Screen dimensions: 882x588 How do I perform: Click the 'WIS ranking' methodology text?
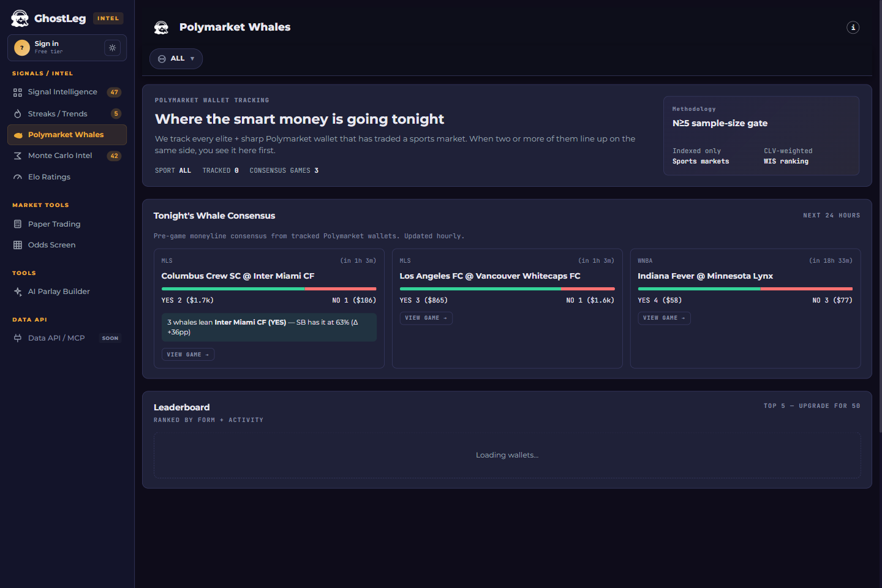[x=786, y=162]
